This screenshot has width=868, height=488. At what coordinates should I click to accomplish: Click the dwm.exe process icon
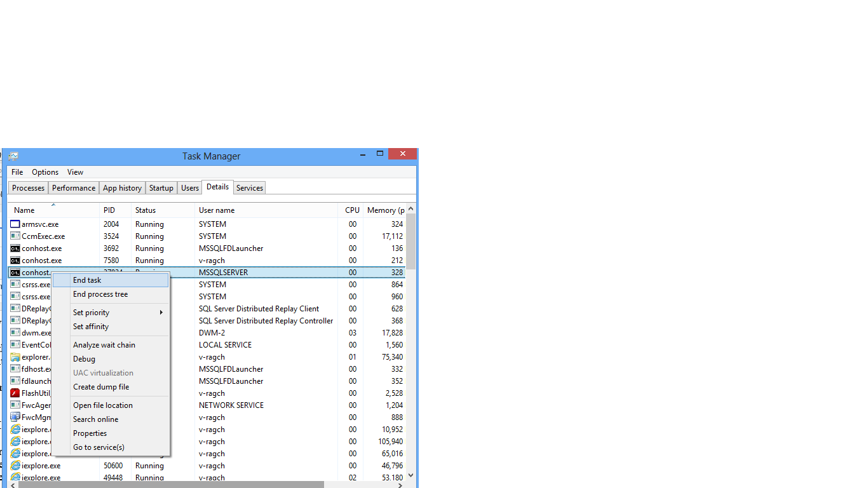click(x=15, y=333)
